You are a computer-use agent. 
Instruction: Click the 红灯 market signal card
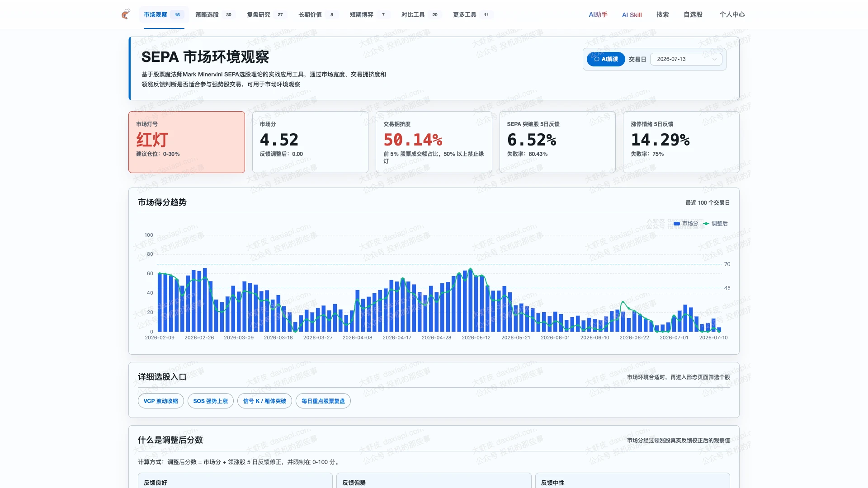[x=187, y=142]
